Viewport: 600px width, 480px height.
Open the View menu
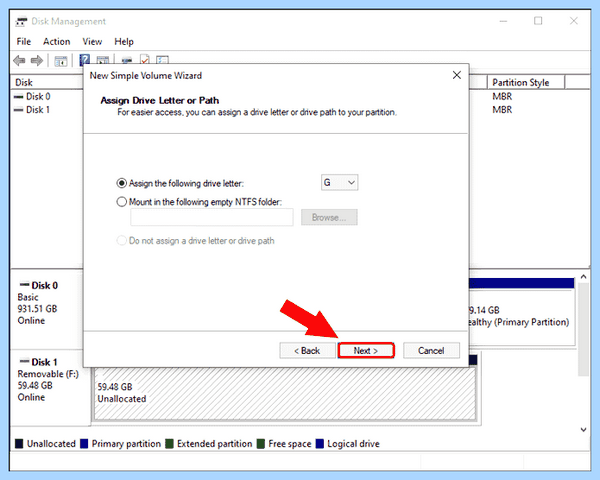[92, 41]
